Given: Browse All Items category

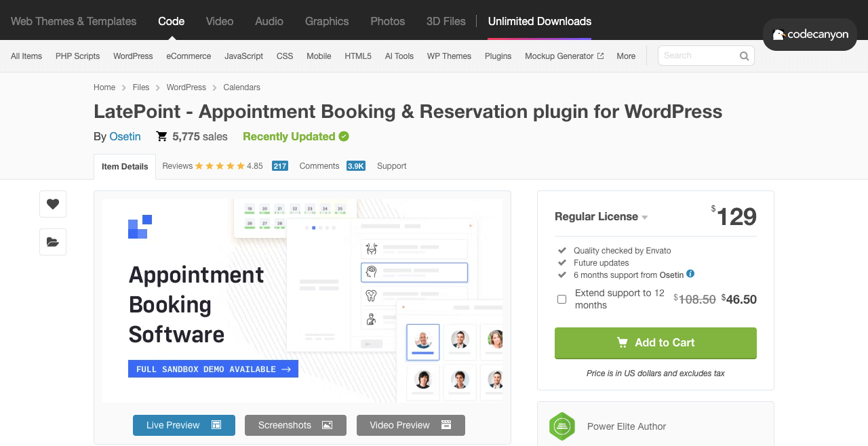Looking at the screenshot, I should (26, 56).
